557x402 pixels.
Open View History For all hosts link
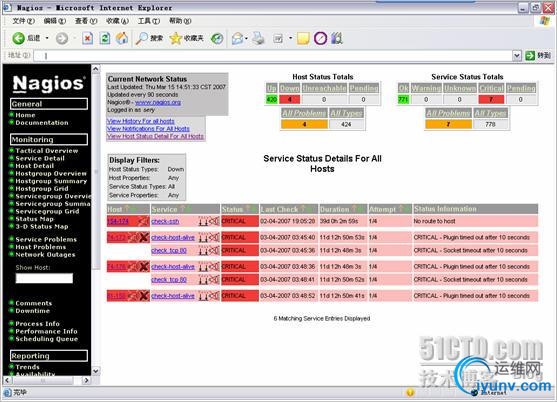[141, 121]
